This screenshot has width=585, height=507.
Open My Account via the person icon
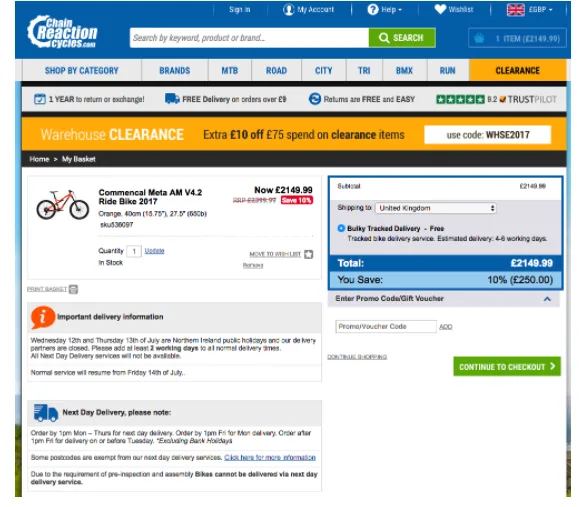288,9
